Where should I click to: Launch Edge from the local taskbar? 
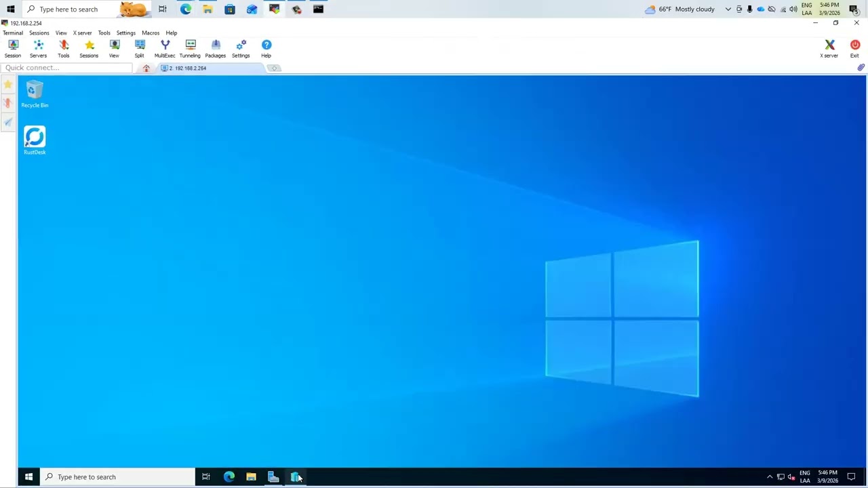186,9
